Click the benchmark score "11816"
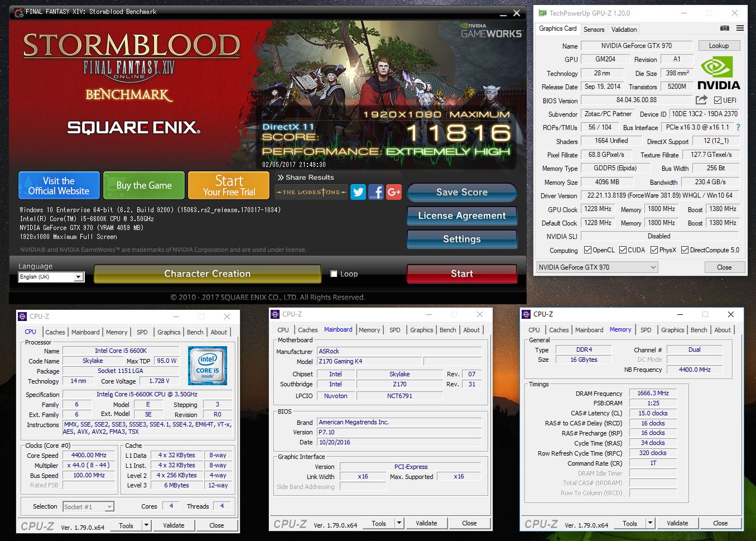 coord(459,133)
